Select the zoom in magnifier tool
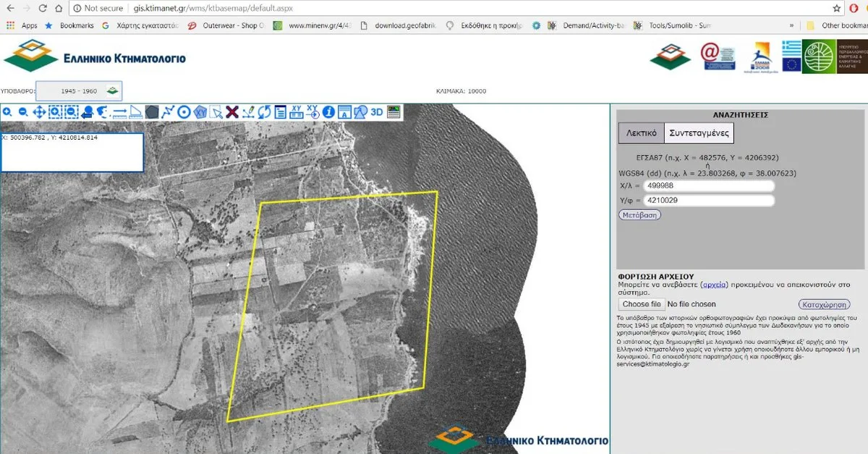 [7, 112]
